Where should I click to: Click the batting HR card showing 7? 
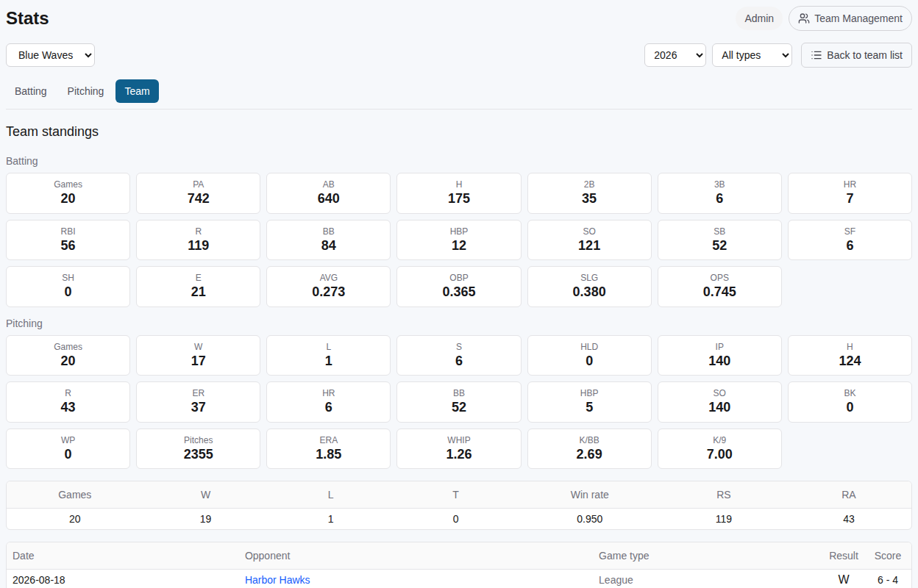coord(850,193)
